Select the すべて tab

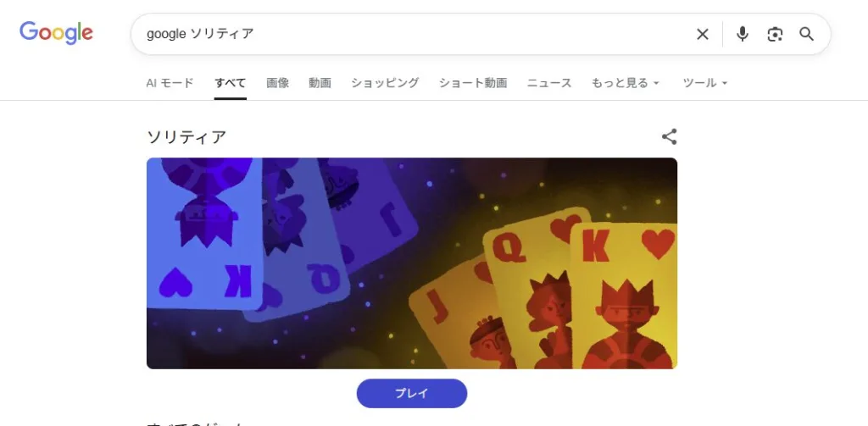231,83
